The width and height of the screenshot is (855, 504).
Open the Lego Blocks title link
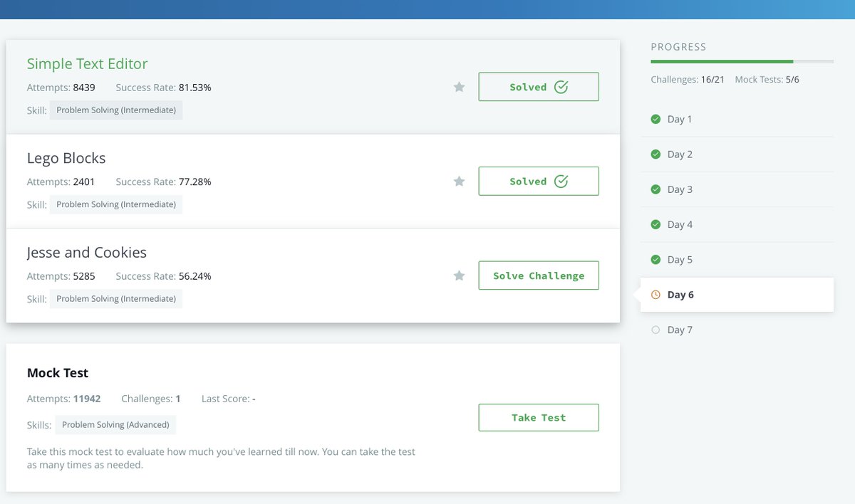pyautogui.click(x=66, y=158)
